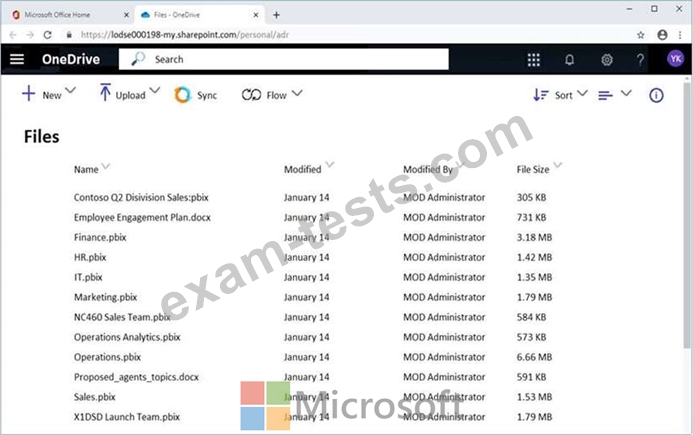Viewport: 693px width, 435px height.
Task: Open the Name column header dropdown
Action: tap(106, 166)
